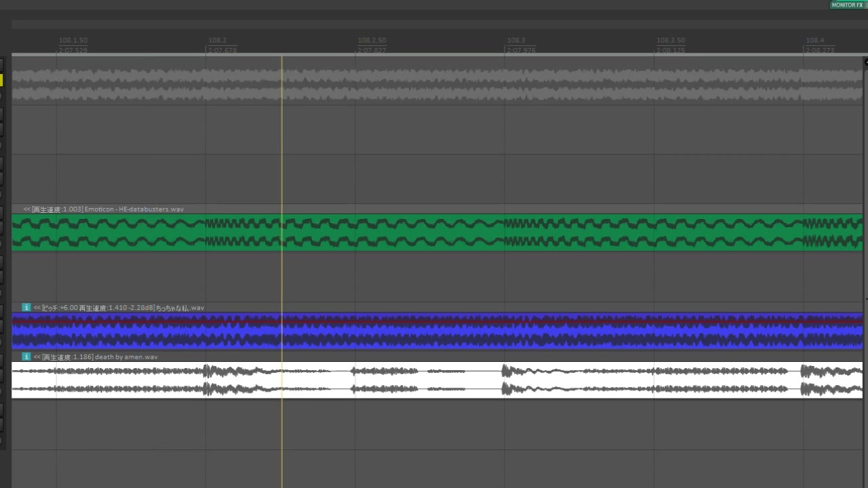Click the 108.2.50 ruler position
This screenshot has height=488, width=868.
pos(372,41)
